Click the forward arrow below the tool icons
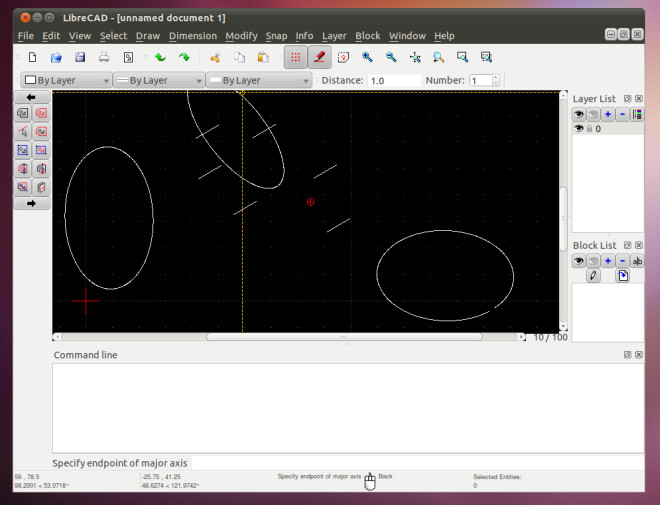660x505 pixels. point(31,203)
